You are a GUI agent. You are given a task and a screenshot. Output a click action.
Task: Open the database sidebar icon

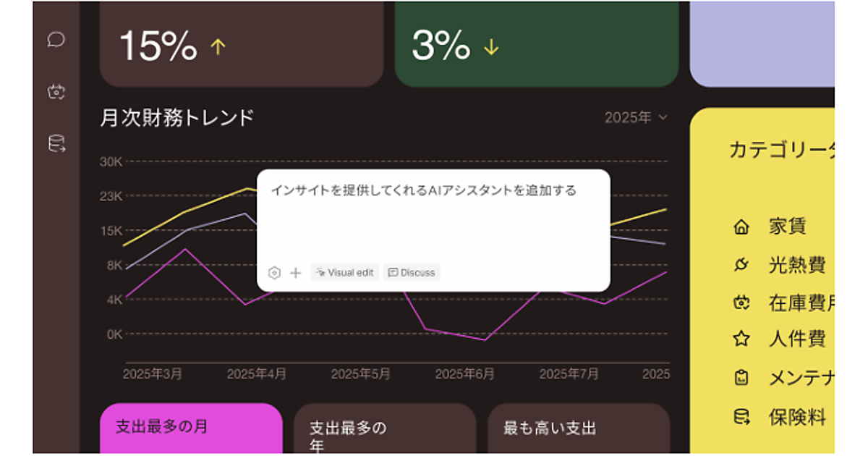(56, 143)
